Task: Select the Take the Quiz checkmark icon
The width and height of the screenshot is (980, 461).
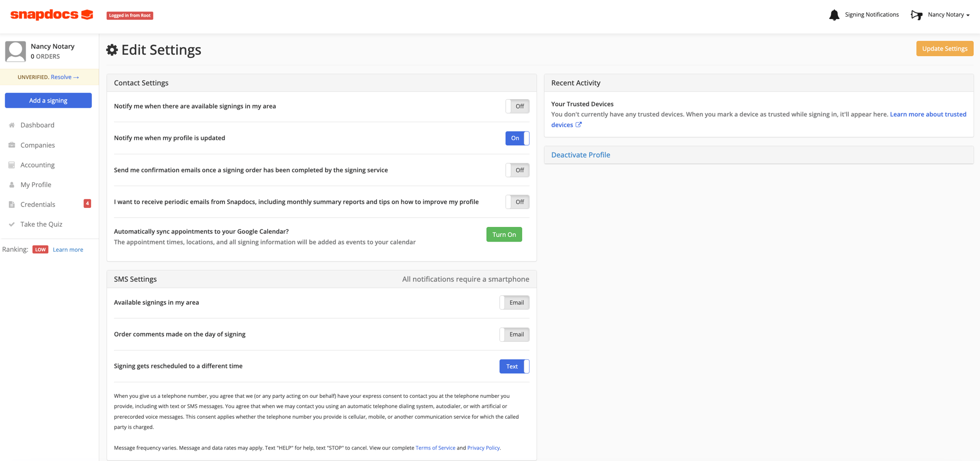Action: coord(11,224)
